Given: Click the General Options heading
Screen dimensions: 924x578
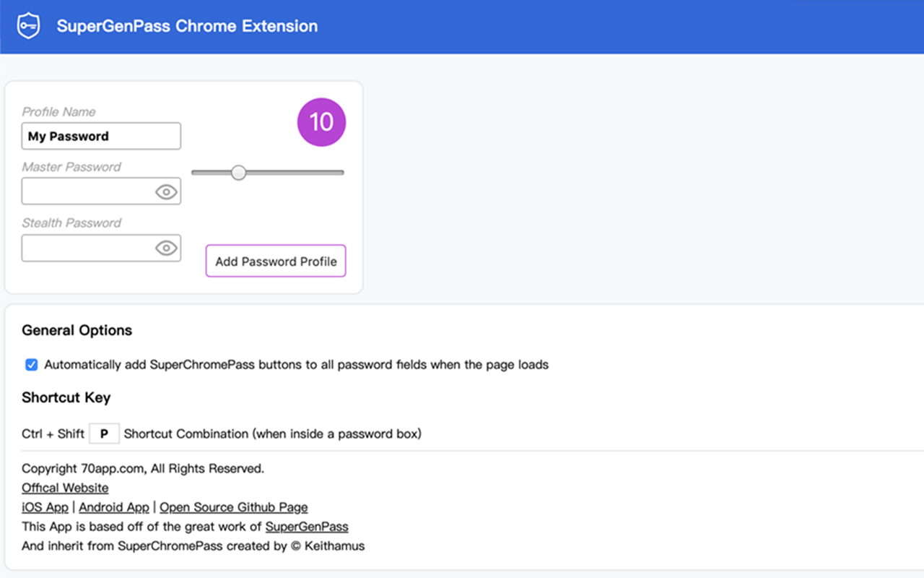Looking at the screenshot, I should coord(77,330).
